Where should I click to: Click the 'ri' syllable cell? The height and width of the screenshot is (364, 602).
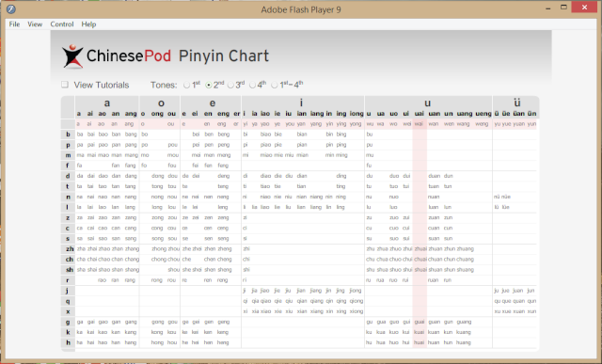coord(245,280)
